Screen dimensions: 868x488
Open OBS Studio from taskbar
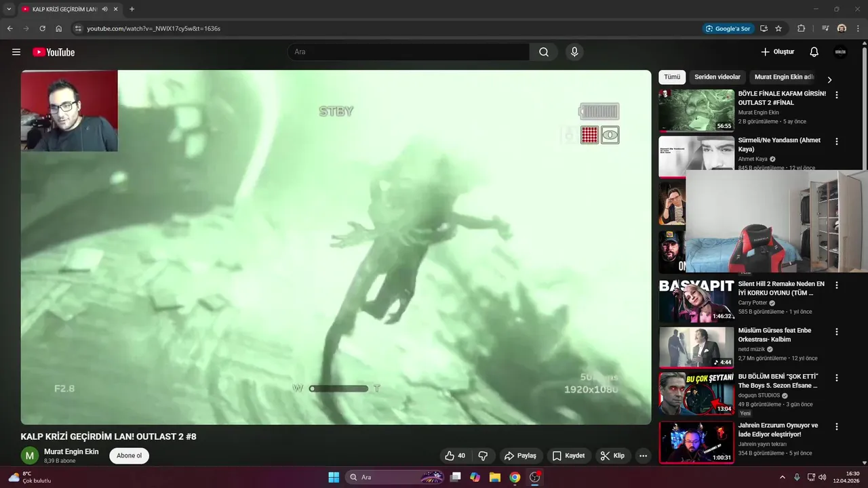[x=535, y=477]
